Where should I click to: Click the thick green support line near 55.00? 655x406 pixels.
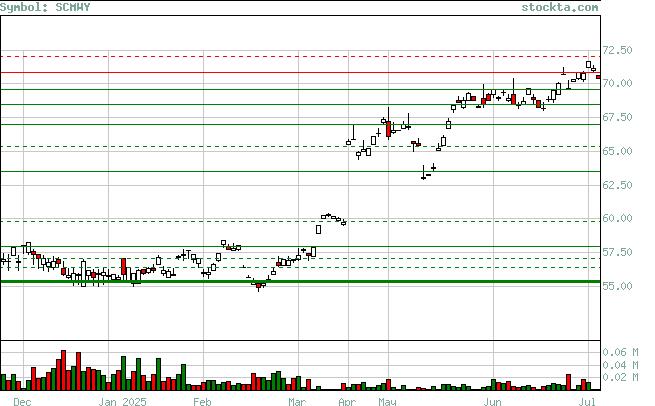coord(300,282)
